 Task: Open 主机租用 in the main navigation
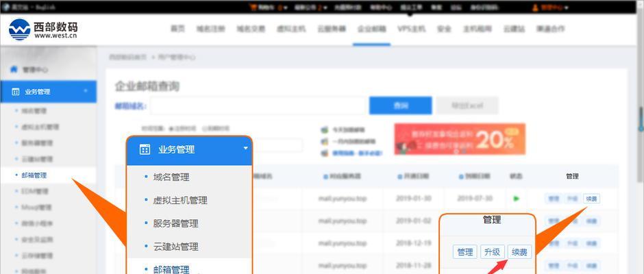478,29
